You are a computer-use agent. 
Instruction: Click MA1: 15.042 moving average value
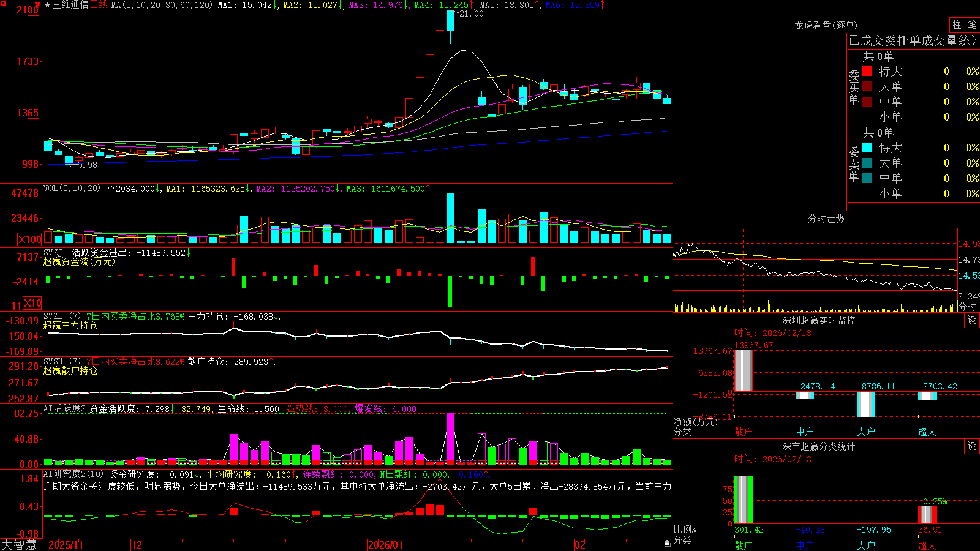tap(247, 5)
